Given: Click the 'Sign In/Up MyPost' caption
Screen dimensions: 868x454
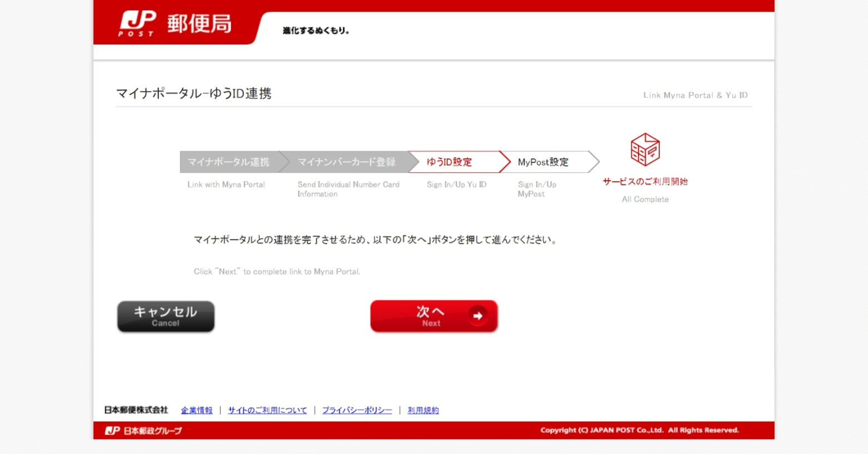Looking at the screenshot, I should pyautogui.click(x=537, y=189).
